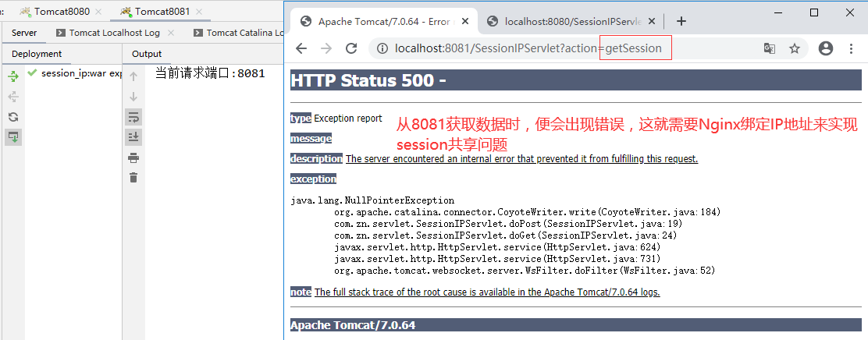The image size is (868, 340).
Task: Click the print output icon
Action: [x=133, y=158]
